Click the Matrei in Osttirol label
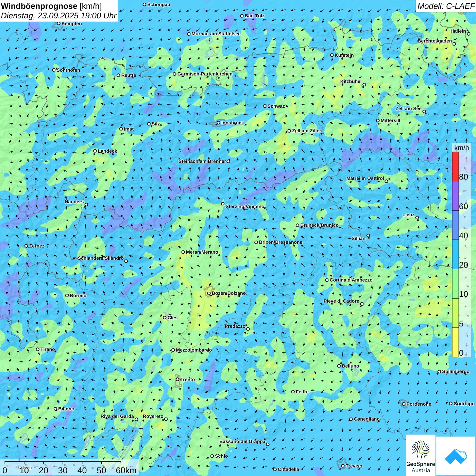 point(365,178)
